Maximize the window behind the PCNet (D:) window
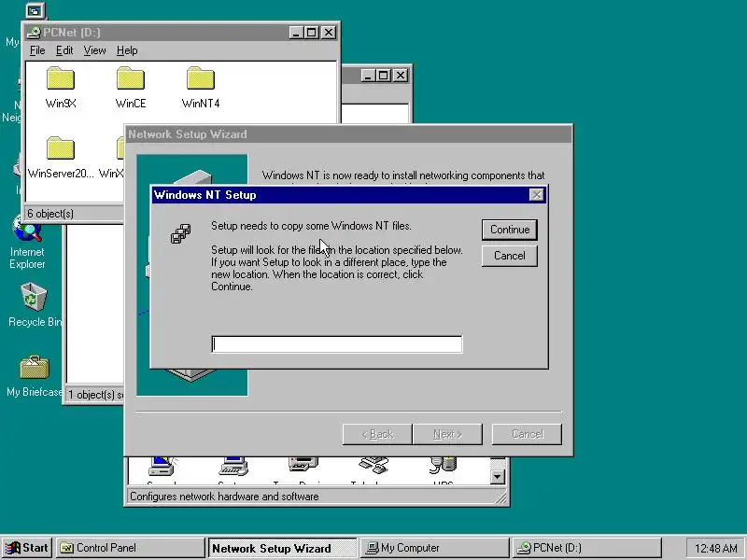Screen dimensions: 747x560 (x=384, y=76)
